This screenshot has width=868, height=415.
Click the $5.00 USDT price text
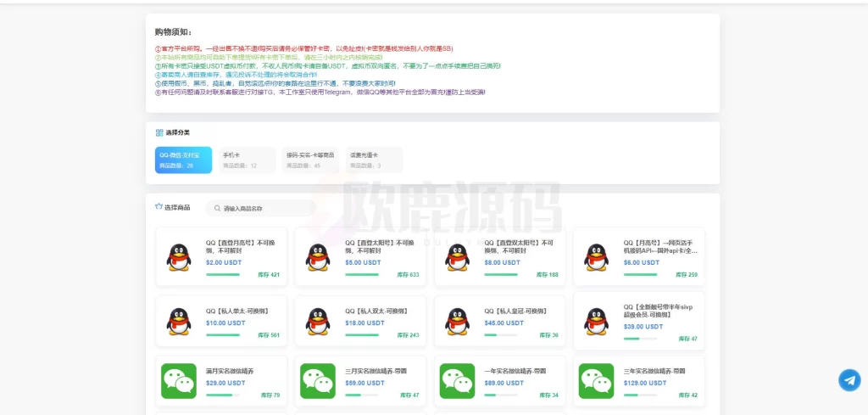(363, 262)
